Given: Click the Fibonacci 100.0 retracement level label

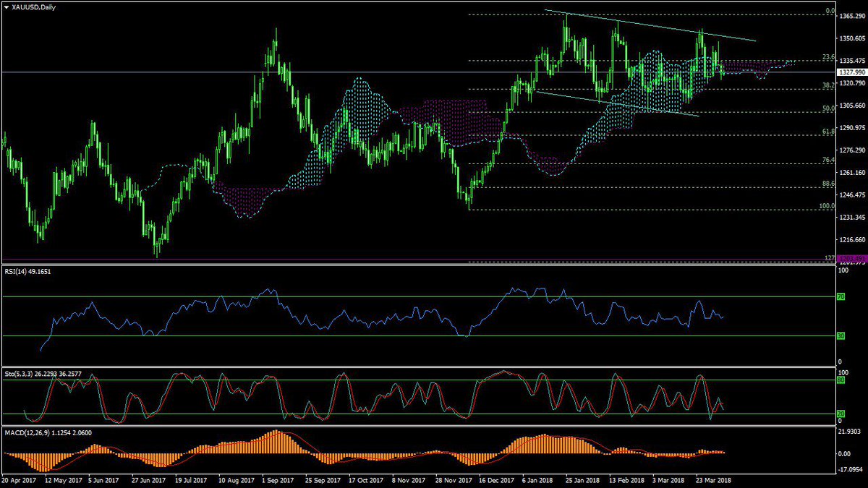Looking at the screenshot, I should (x=827, y=206).
